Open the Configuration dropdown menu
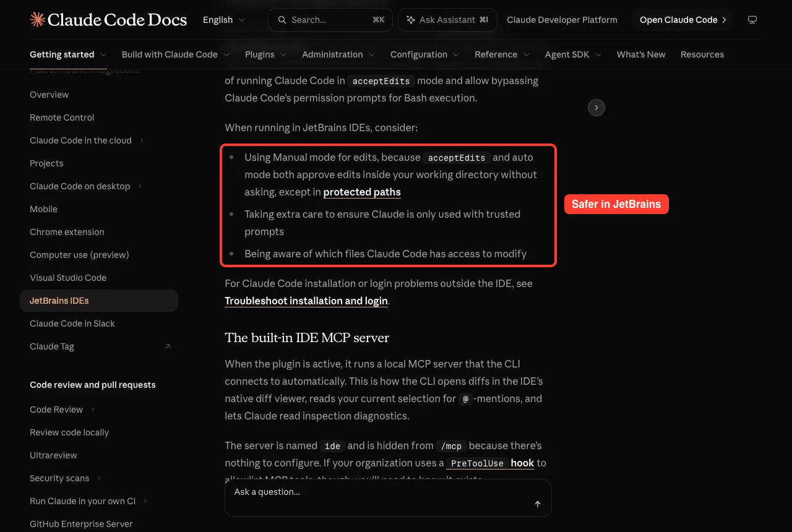 pos(425,54)
